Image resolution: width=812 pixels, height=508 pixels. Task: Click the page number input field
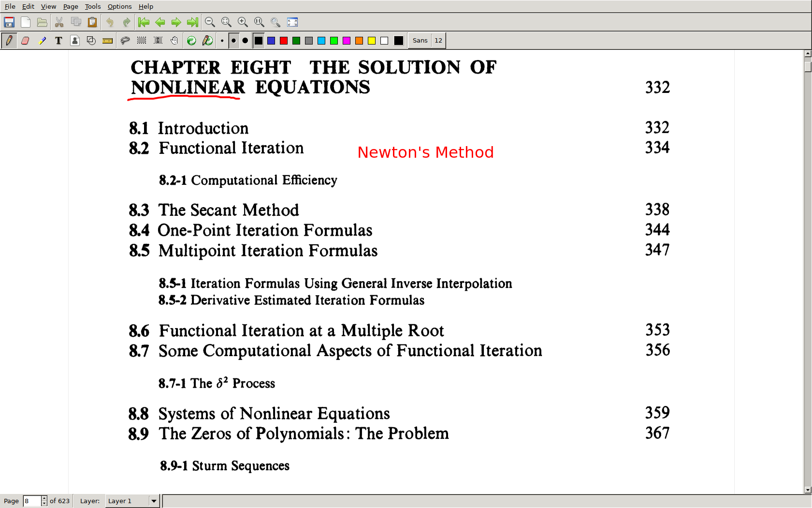pyautogui.click(x=32, y=501)
